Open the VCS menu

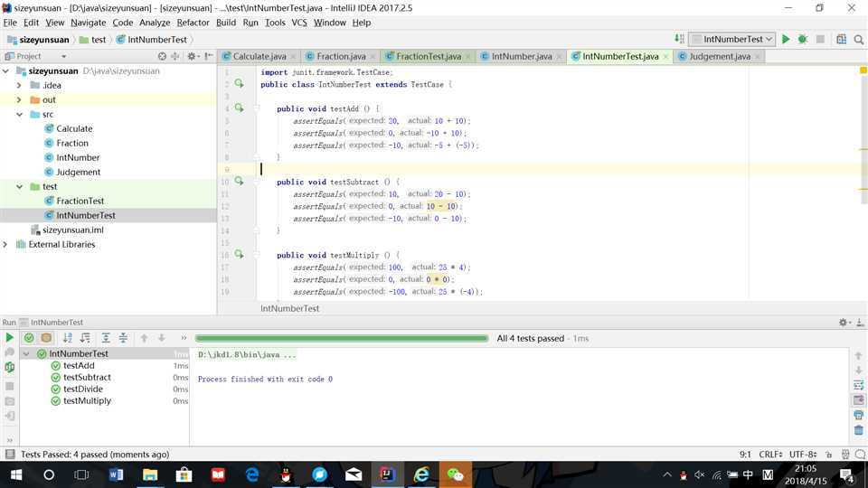pos(299,23)
